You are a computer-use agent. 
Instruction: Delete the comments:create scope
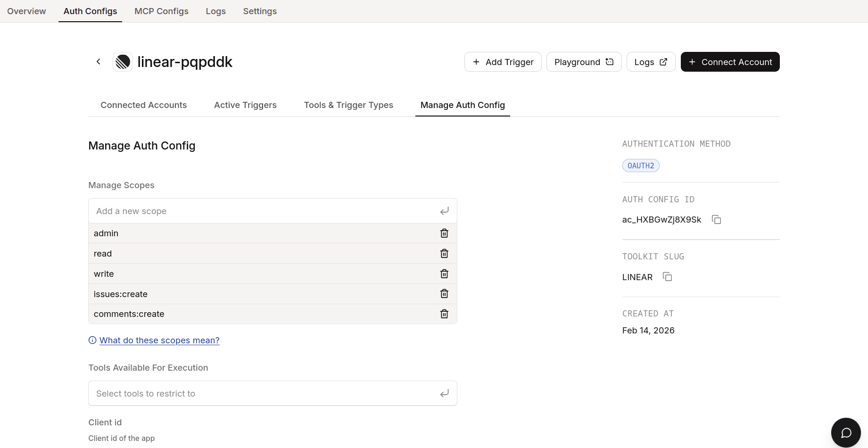pyautogui.click(x=444, y=314)
